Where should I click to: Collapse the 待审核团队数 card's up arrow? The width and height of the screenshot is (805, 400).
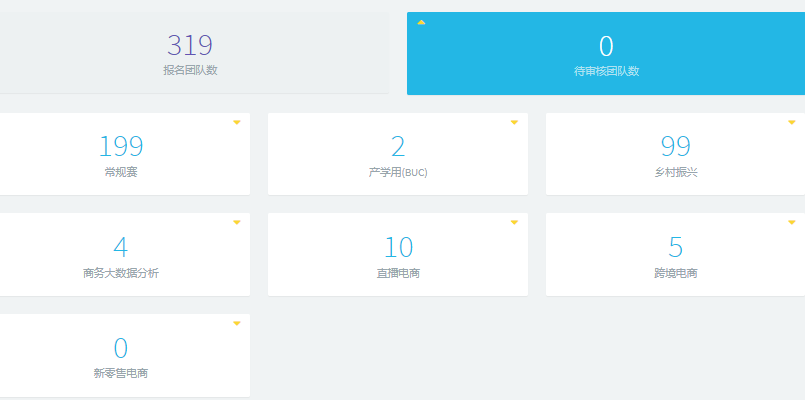pyautogui.click(x=421, y=22)
